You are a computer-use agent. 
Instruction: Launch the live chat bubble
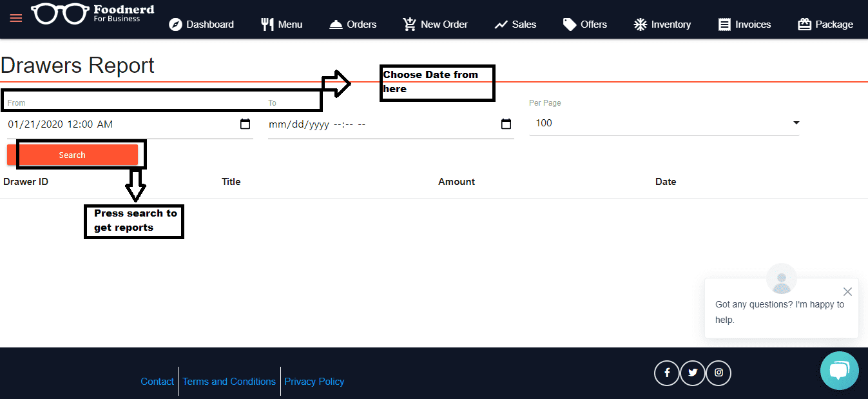839,371
